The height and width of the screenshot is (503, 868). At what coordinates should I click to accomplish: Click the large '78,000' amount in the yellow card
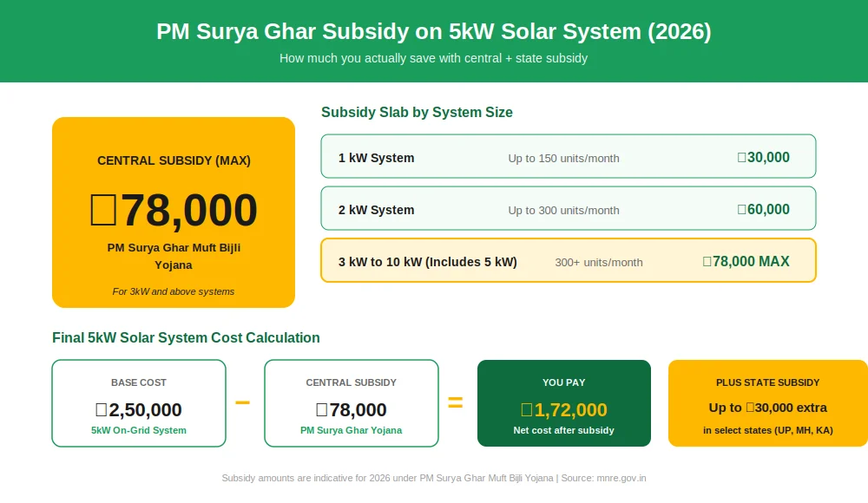[174, 210]
